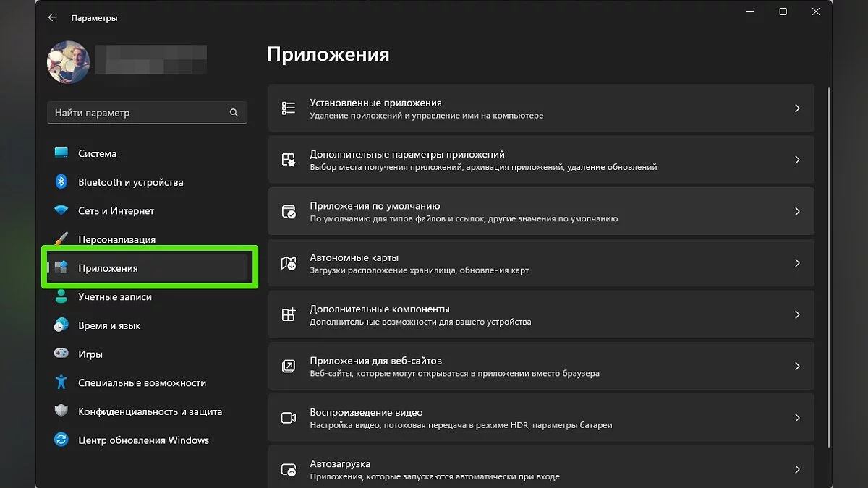Click the icon beside Приложения для веб-сайтов

coord(289,367)
